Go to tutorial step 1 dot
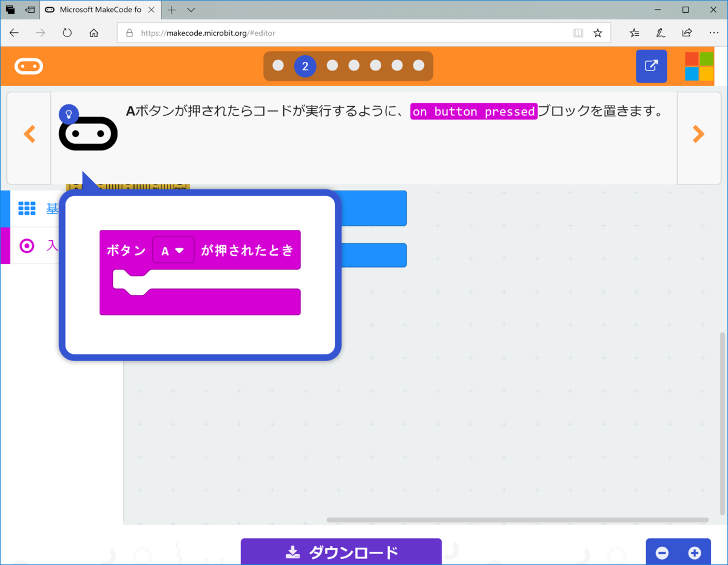 278,66
